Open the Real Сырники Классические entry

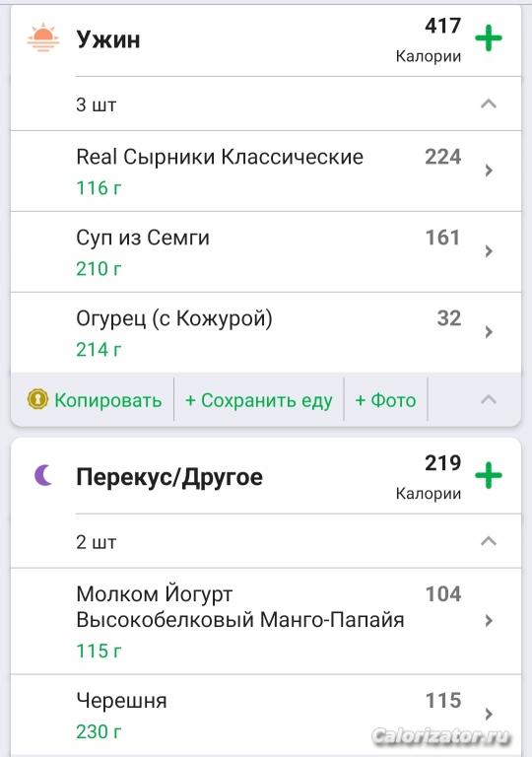coord(266,171)
